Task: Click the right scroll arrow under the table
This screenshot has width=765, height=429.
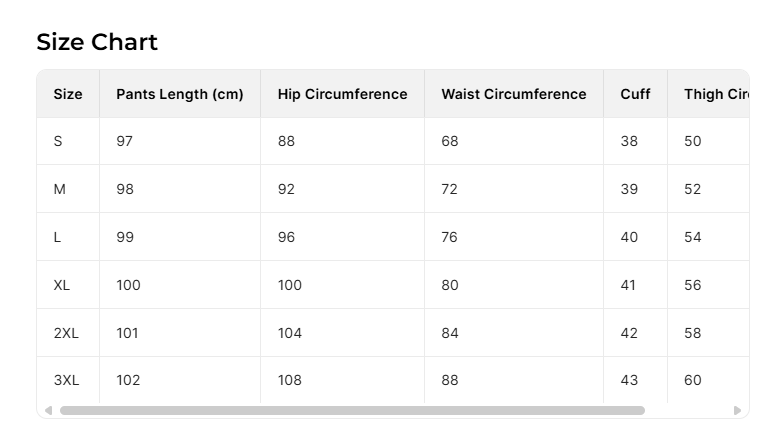Action: coord(738,410)
